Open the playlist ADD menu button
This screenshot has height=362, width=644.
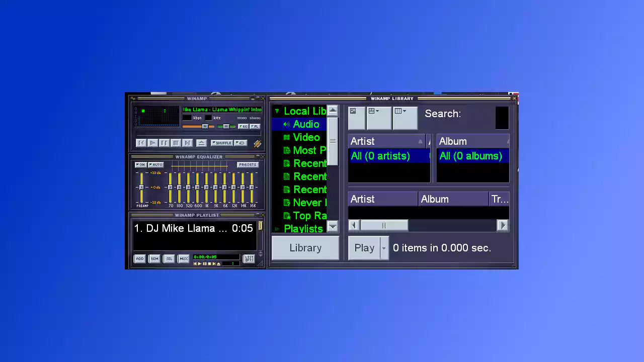tap(140, 259)
